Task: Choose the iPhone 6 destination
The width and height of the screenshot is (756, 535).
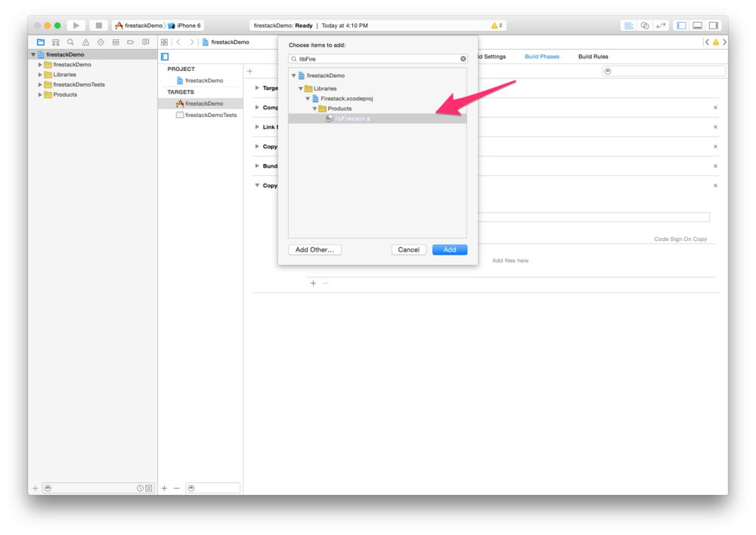Action: pos(184,26)
